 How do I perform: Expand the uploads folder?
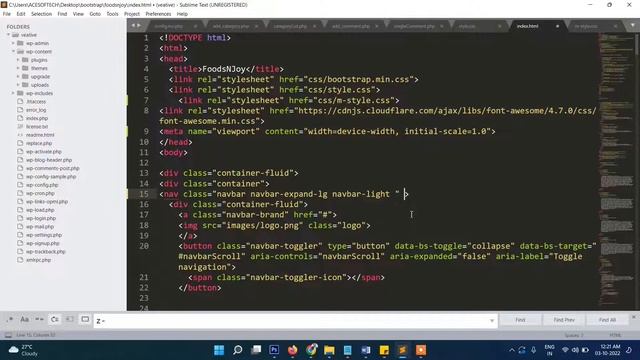click(x=18, y=85)
